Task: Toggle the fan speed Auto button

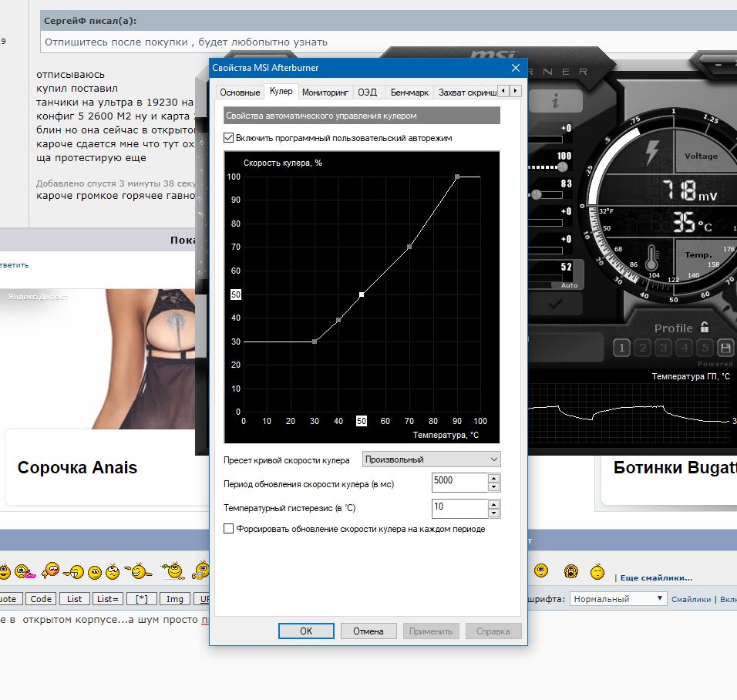Action: (x=569, y=285)
